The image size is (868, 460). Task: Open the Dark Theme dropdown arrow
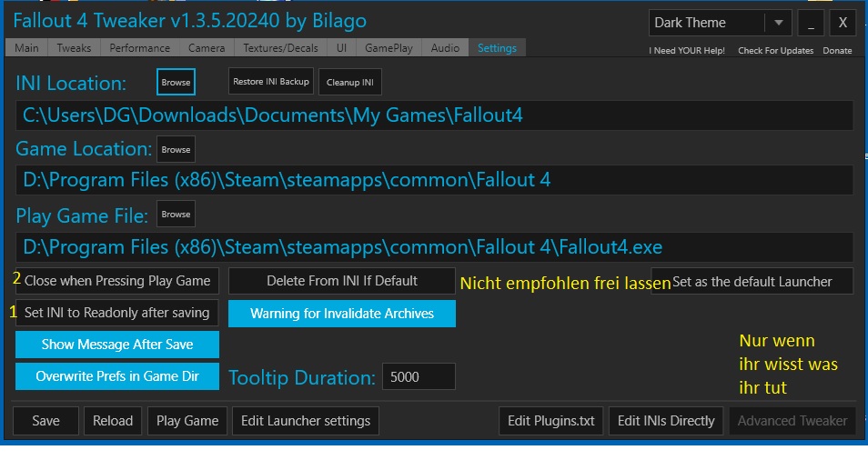coord(778,24)
